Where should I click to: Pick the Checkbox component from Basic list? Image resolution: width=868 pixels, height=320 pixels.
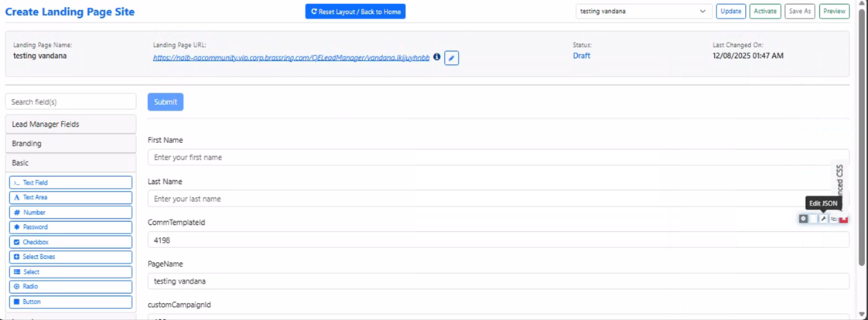(x=70, y=242)
